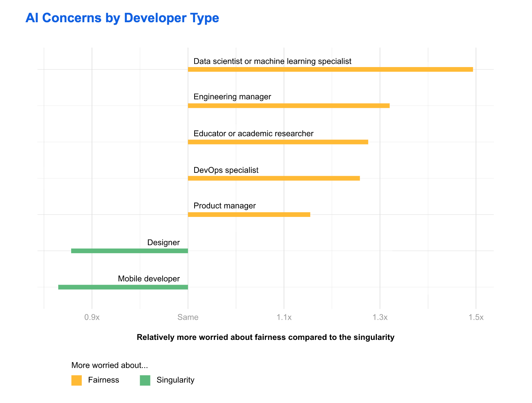Select the DevOps specialist bar

(274, 178)
